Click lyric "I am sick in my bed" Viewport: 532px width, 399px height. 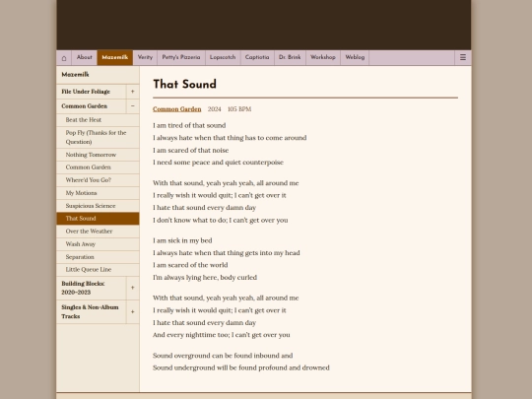182,240
